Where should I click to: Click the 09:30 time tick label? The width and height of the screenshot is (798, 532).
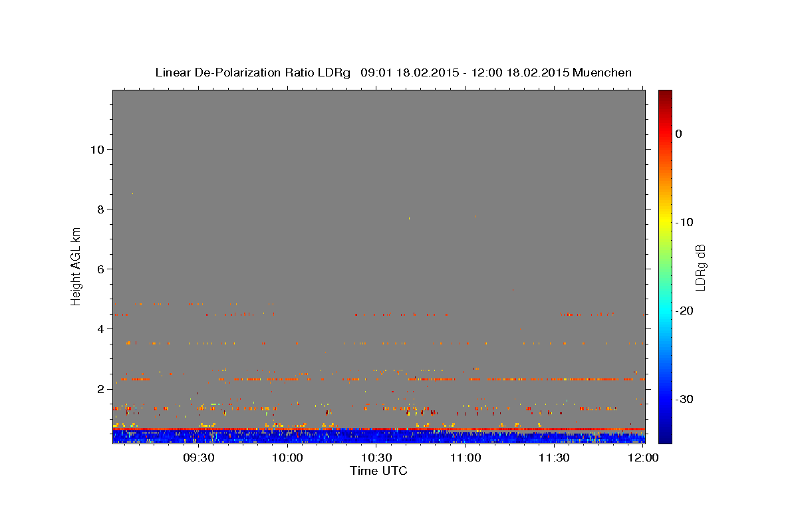tap(198, 458)
